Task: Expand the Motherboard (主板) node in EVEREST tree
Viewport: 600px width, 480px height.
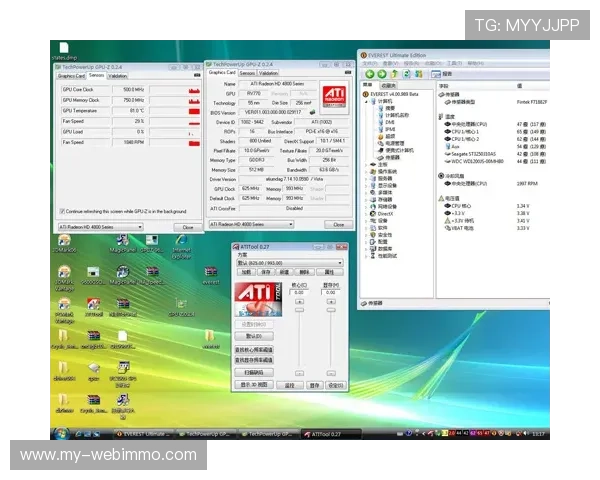Action: pyautogui.click(x=366, y=165)
